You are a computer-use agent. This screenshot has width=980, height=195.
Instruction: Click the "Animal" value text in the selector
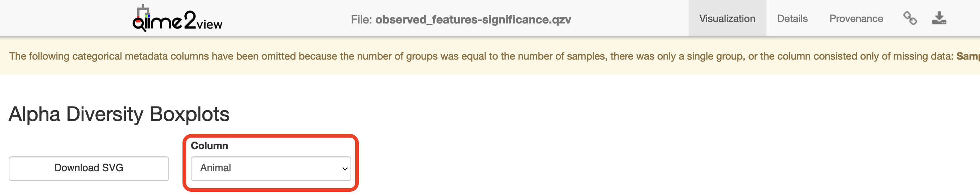[x=216, y=168]
